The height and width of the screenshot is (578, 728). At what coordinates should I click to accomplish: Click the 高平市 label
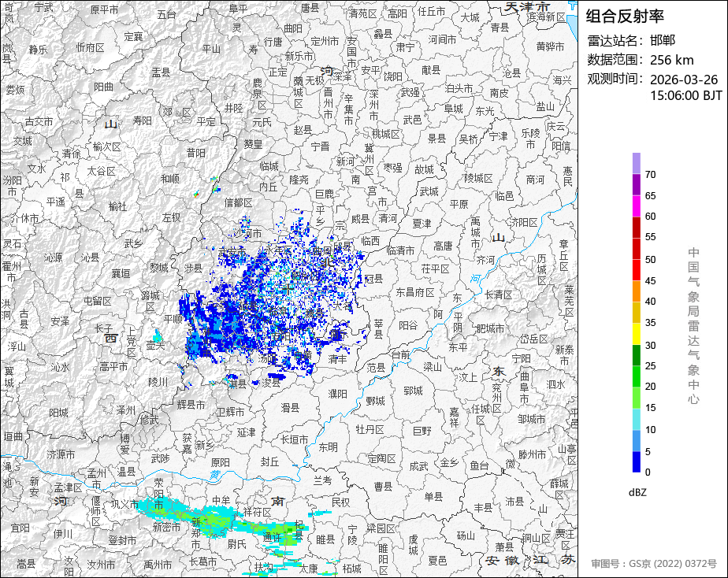[x=113, y=366]
